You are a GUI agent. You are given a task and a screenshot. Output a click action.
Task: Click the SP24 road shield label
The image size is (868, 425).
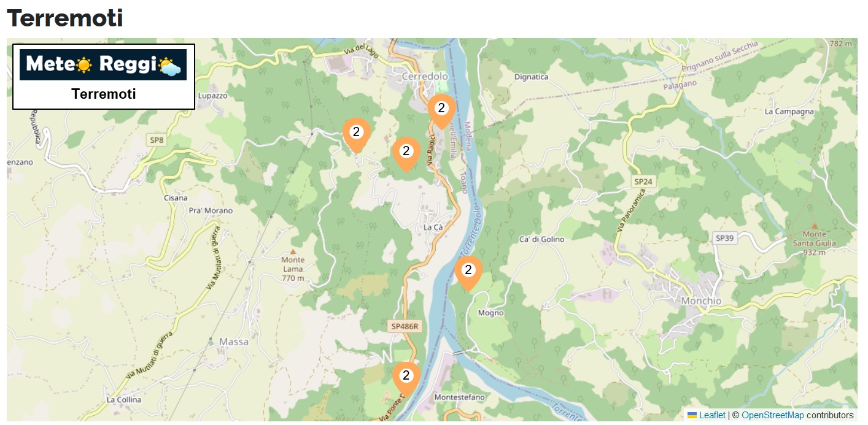[643, 182]
